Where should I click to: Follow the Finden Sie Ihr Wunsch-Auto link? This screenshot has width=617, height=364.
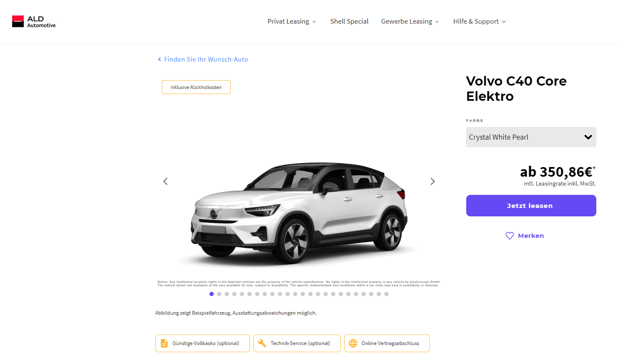[206, 59]
